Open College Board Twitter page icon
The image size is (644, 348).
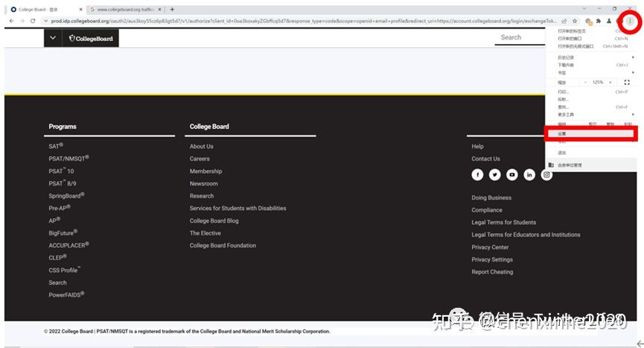(x=494, y=174)
